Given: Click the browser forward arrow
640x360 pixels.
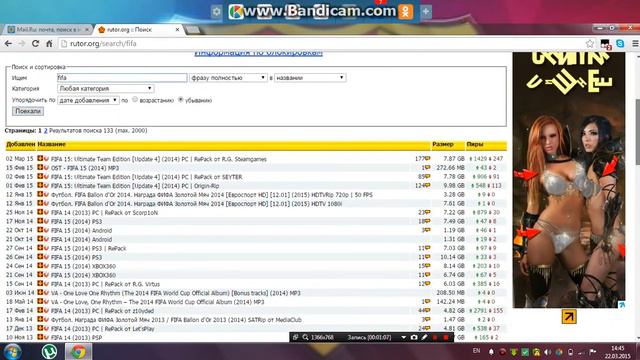Looking at the screenshot, I should tap(22, 43).
